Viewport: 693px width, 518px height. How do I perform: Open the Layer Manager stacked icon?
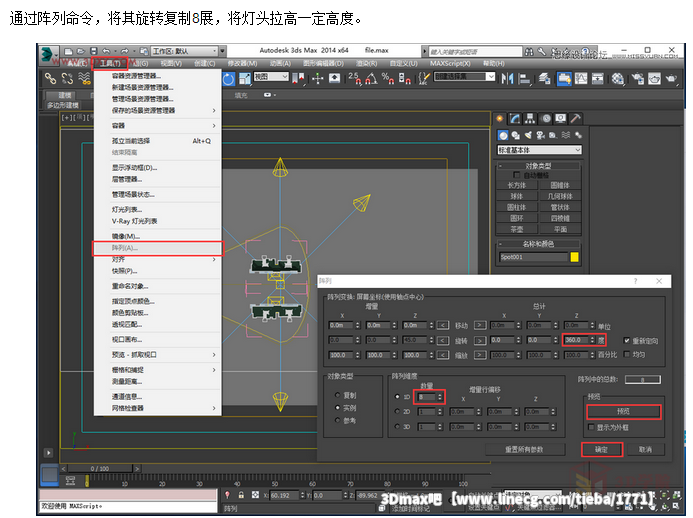click(544, 79)
